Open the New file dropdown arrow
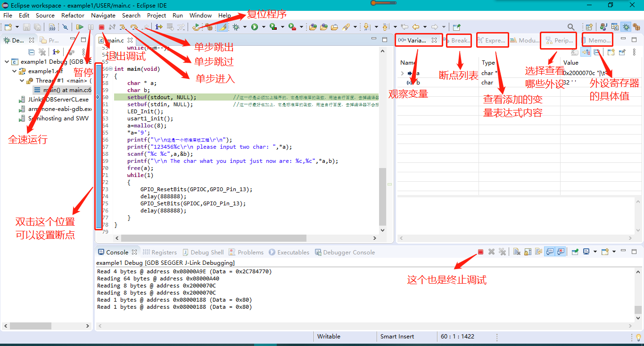Image resolution: width=644 pixels, height=346 pixels. (17, 27)
